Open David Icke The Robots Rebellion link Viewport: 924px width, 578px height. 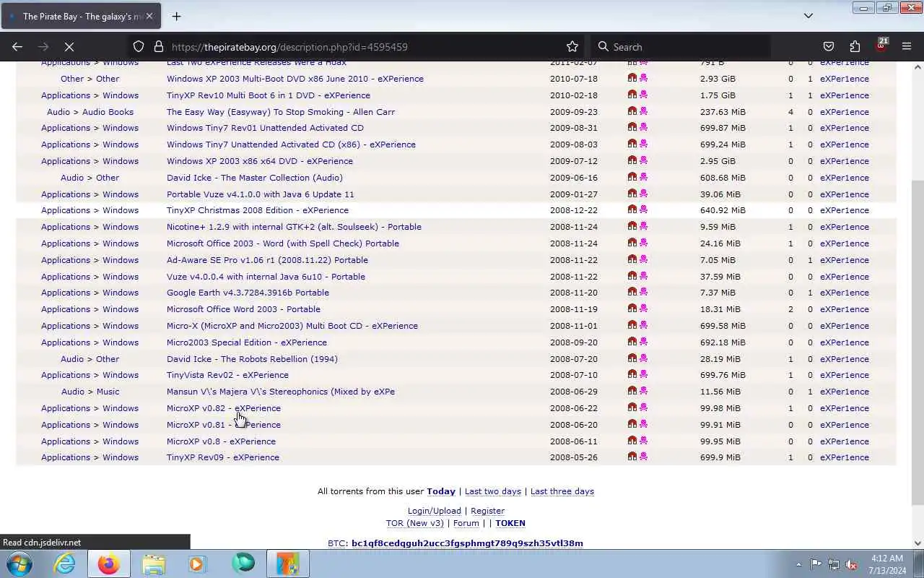(252, 359)
